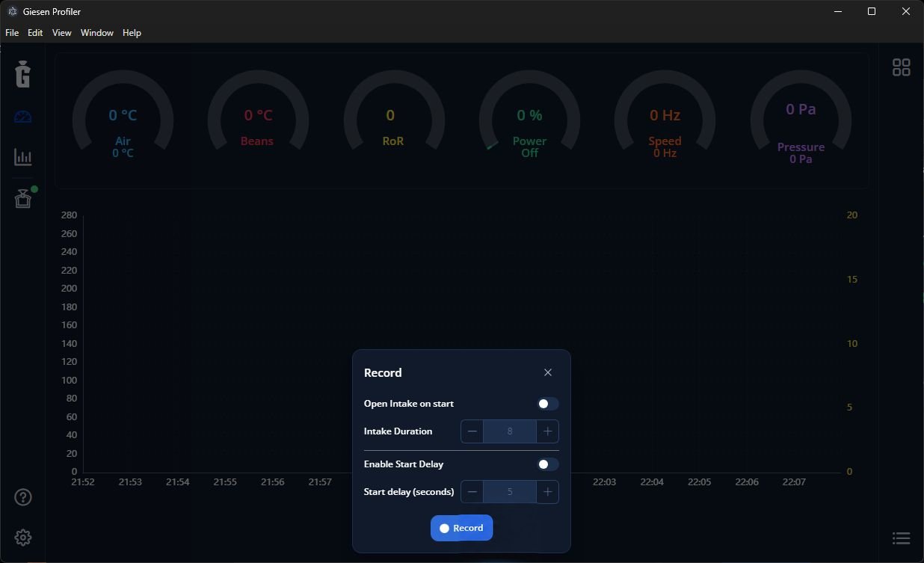This screenshot has height=563, width=924.
Task: Maximize the Giesen Profiler window
Action: [x=872, y=11]
